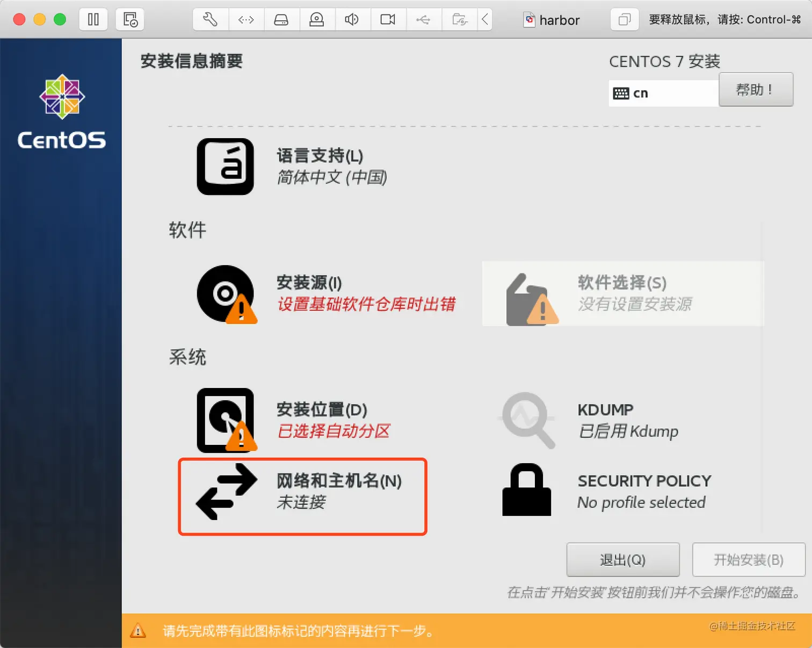Screen dimensions: 812x648
Task: Click 简体中文 (中国) language text
Action: point(332,177)
